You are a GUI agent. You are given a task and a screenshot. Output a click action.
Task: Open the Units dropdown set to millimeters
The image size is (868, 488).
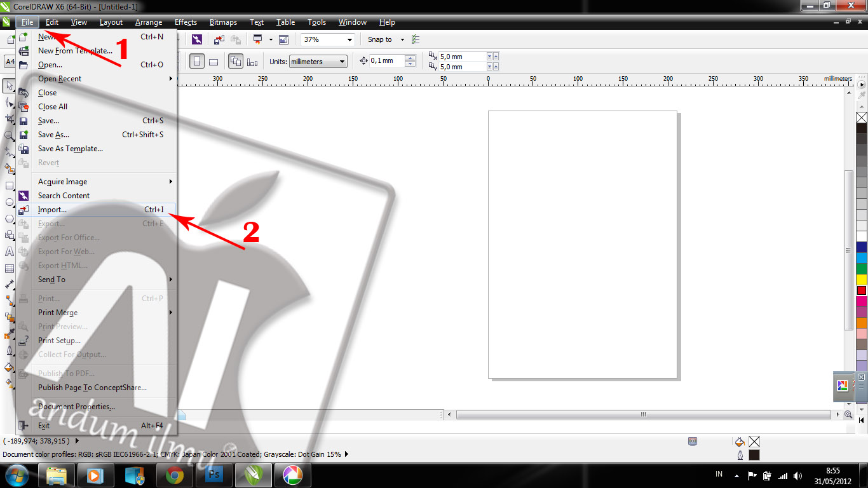(x=318, y=61)
